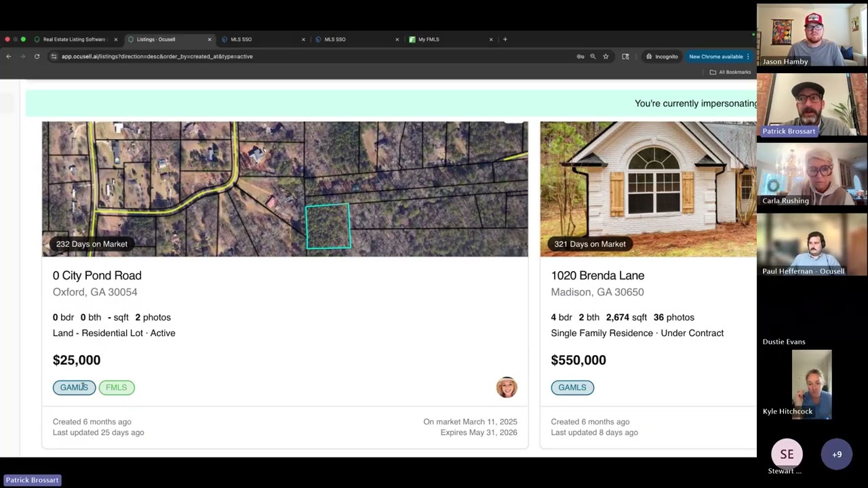Switch to the My FMLS tab
868x488 pixels.
point(449,39)
